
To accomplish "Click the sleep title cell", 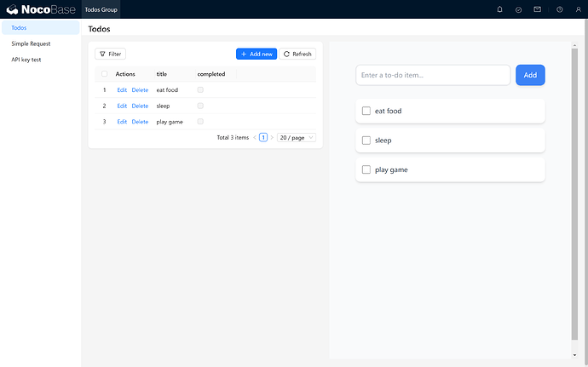I will coord(163,106).
